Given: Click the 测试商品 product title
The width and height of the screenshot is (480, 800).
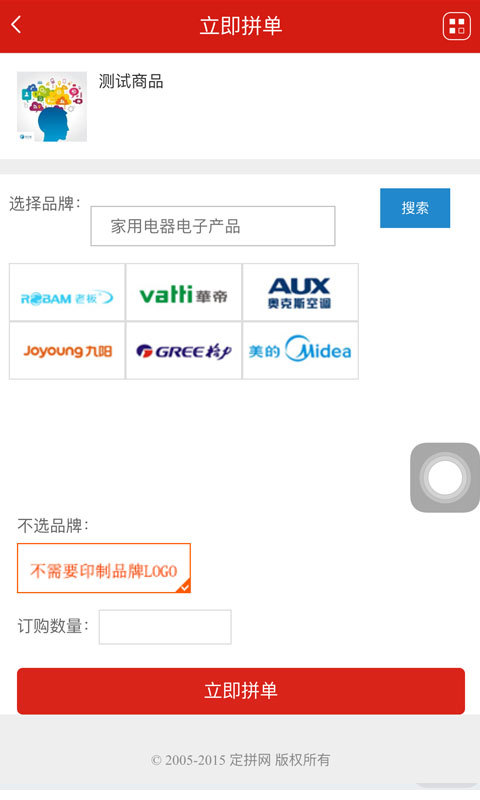Looking at the screenshot, I should (131, 81).
